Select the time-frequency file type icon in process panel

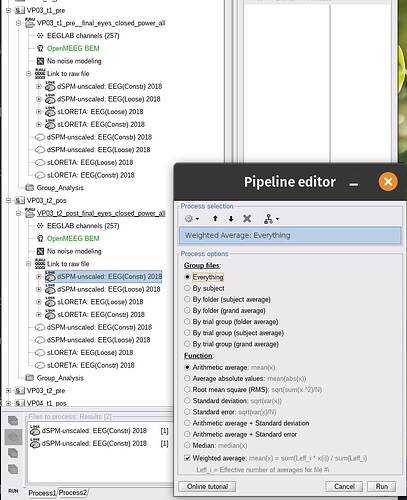13,453
